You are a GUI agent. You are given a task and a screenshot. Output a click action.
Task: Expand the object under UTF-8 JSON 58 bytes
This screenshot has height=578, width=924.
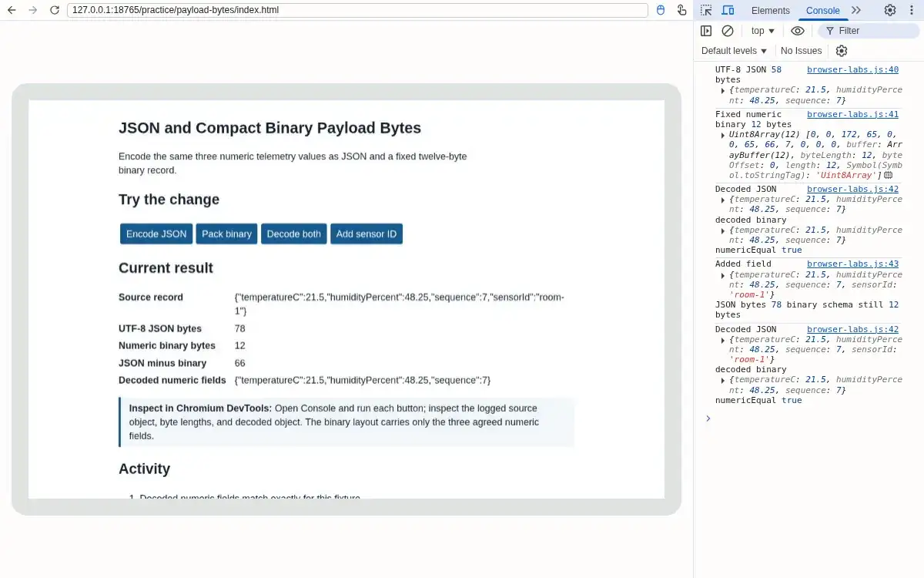pyautogui.click(x=723, y=90)
